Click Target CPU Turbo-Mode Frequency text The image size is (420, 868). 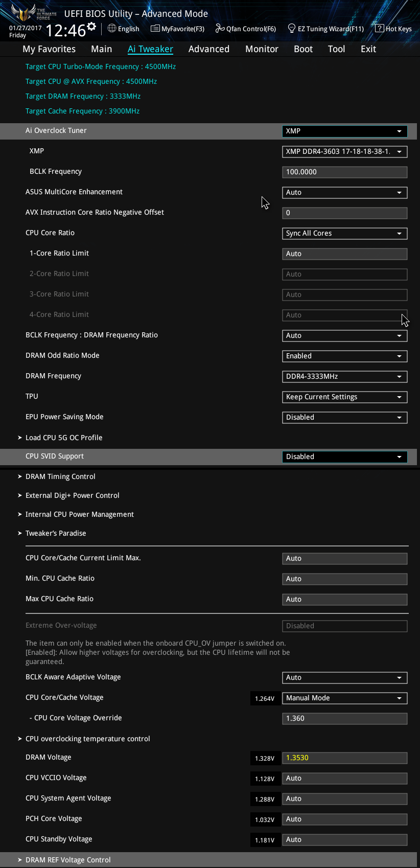point(101,66)
